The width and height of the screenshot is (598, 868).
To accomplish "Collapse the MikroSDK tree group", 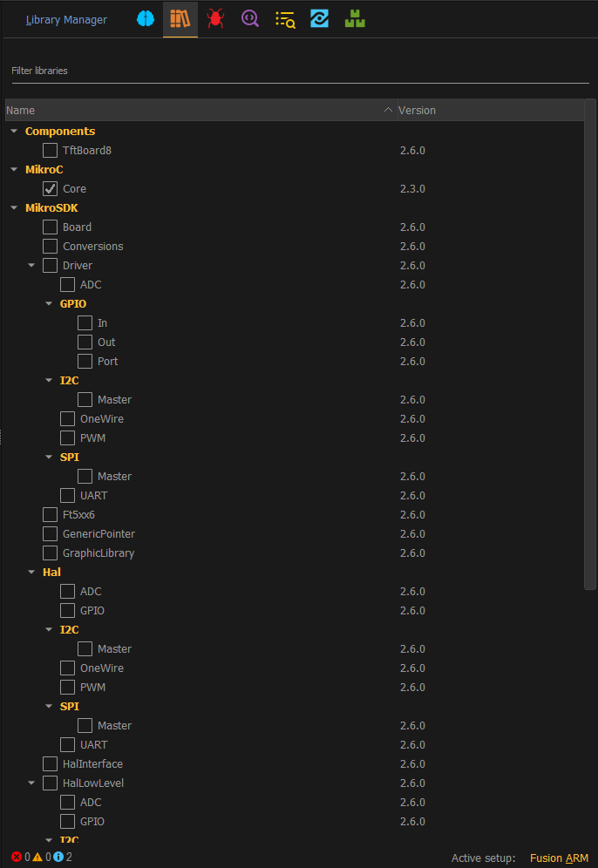I will tap(14, 207).
